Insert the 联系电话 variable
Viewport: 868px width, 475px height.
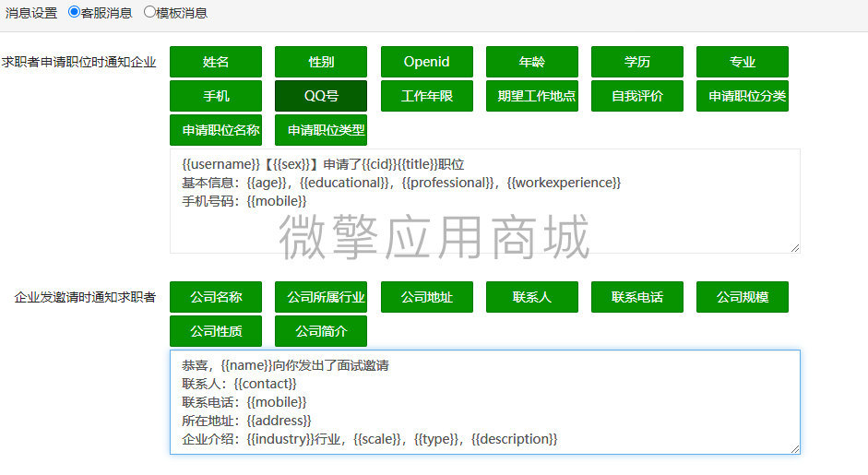(x=636, y=297)
